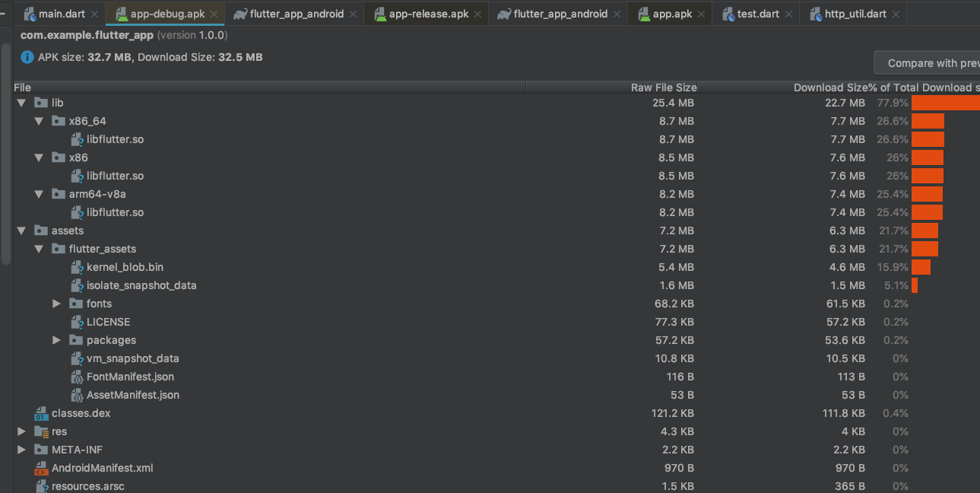The width and height of the screenshot is (980, 493).
Task: Sort by the File column header
Action: 270,87
